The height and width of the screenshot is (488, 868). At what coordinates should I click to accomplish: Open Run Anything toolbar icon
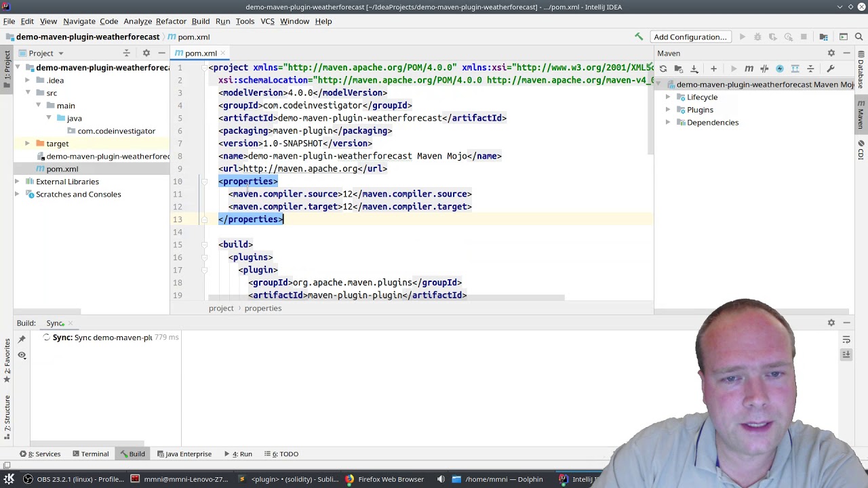click(x=843, y=37)
